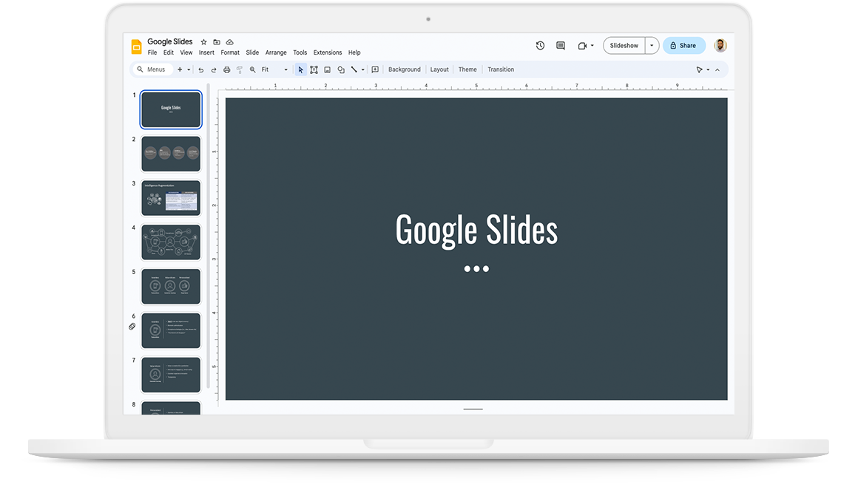Click the Transition button

501,69
